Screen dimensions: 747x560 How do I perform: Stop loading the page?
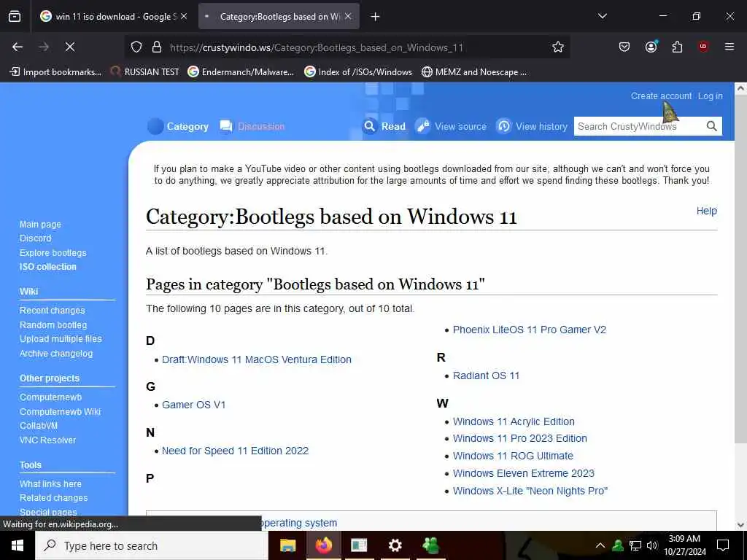click(x=69, y=47)
